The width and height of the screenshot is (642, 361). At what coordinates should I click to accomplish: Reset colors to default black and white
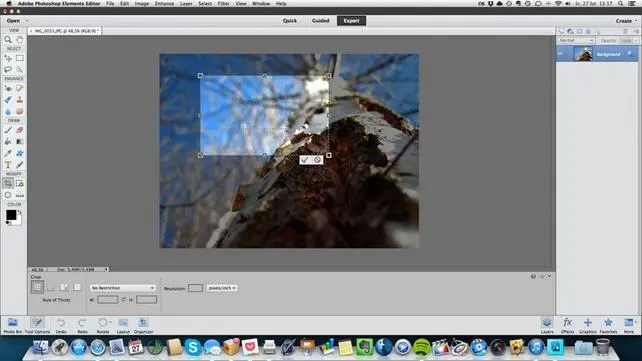pos(8,223)
